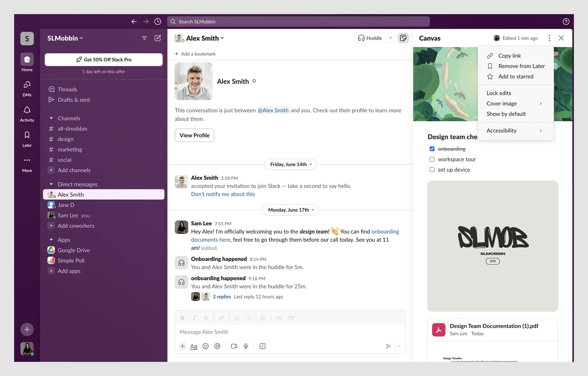Check the workspace tour checkbox
The height and width of the screenshot is (376, 588).
[x=432, y=159]
